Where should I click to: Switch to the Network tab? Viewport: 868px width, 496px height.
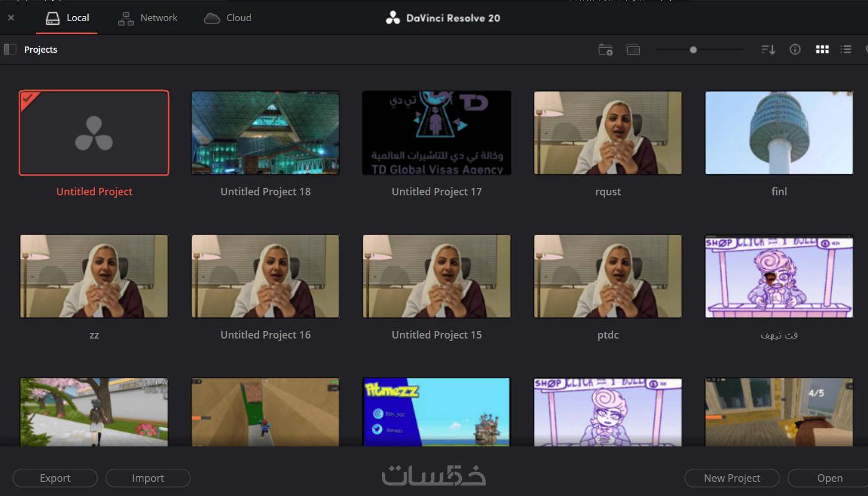[x=148, y=18]
